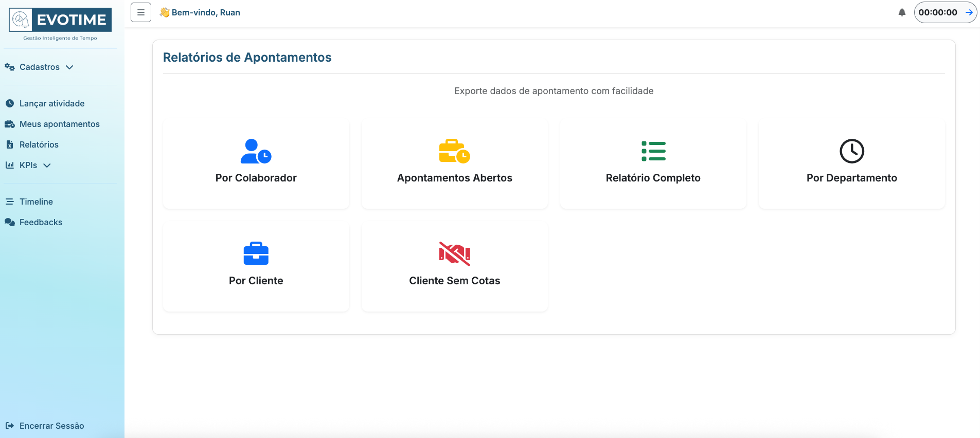The width and height of the screenshot is (980, 438).
Task: Expand the Cadastros chevron
Action: pos(69,67)
